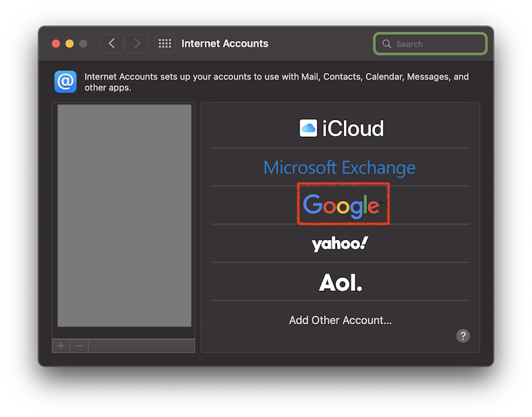Add an iCloud account
The height and width of the screenshot is (417, 532).
pyautogui.click(x=341, y=128)
